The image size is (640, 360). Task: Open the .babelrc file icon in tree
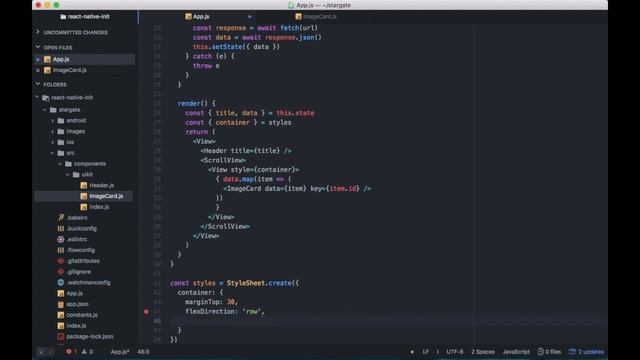pos(61,218)
